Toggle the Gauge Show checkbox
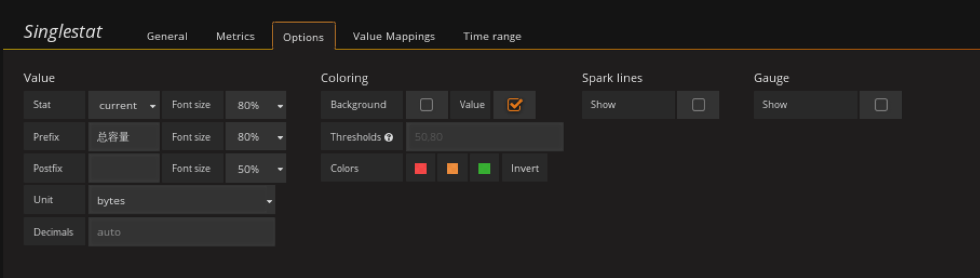 pyautogui.click(x=881, y=105)
